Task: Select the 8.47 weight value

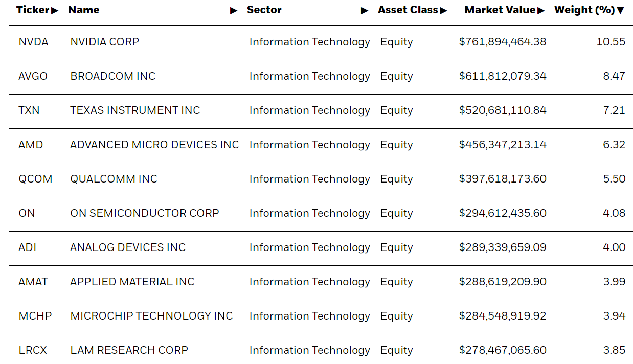Action: click(x=614, y=77)
